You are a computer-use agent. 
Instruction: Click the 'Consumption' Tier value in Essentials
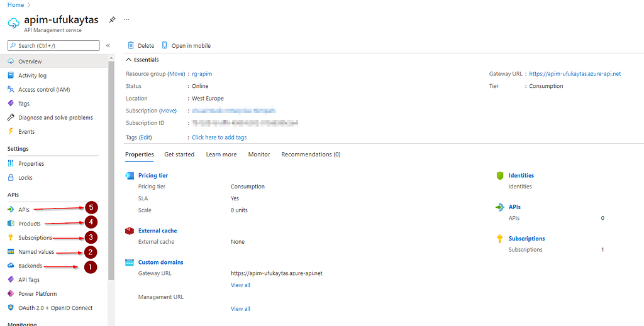click(x=546, y=86)
